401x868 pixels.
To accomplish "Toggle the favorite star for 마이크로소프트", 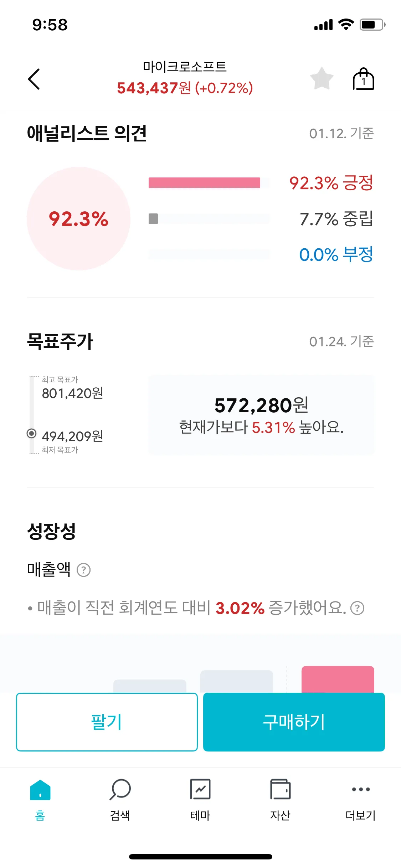I will coord(322,79).
